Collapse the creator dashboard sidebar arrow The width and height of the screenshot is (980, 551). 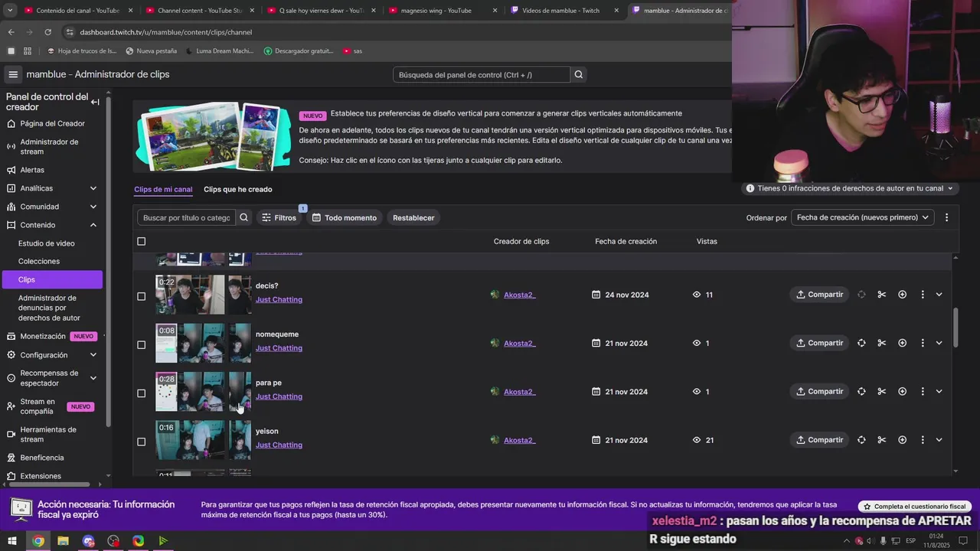[x=95, y=102]
